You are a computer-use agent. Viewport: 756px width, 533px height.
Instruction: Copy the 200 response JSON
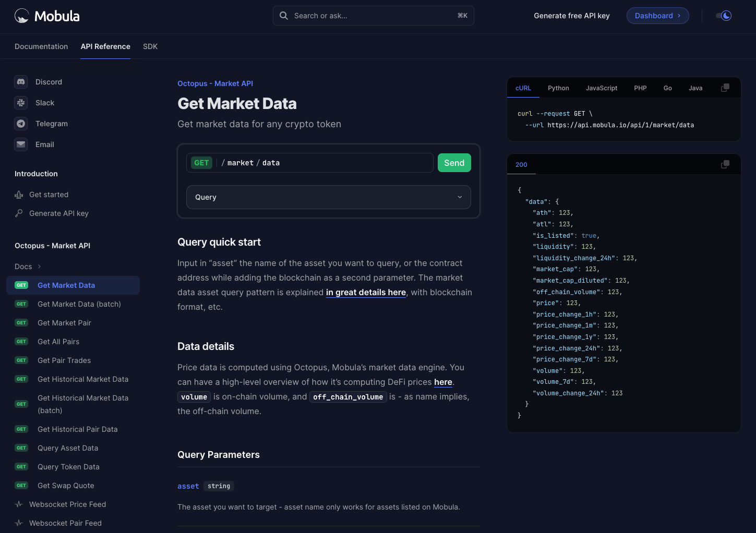725,164
